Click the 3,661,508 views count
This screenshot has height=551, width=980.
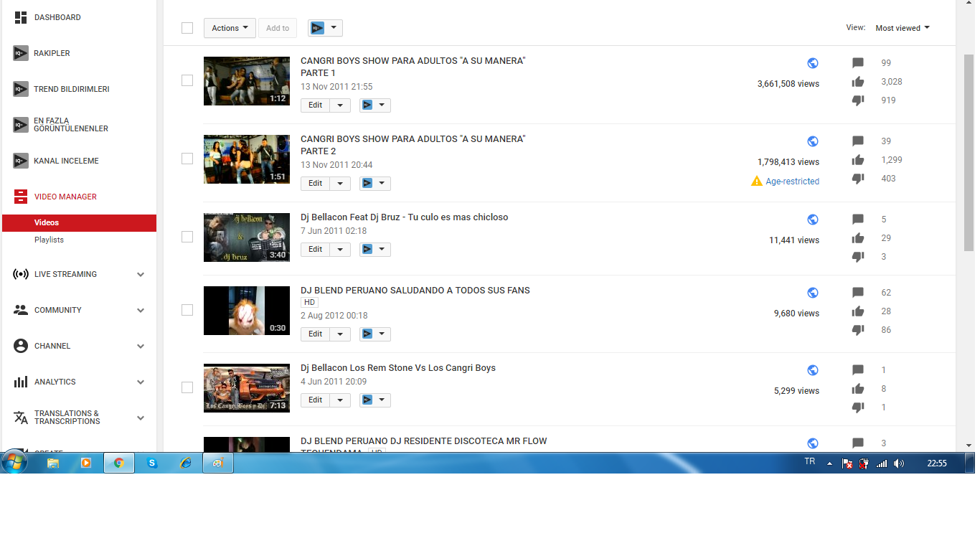(x=788, y=84)
